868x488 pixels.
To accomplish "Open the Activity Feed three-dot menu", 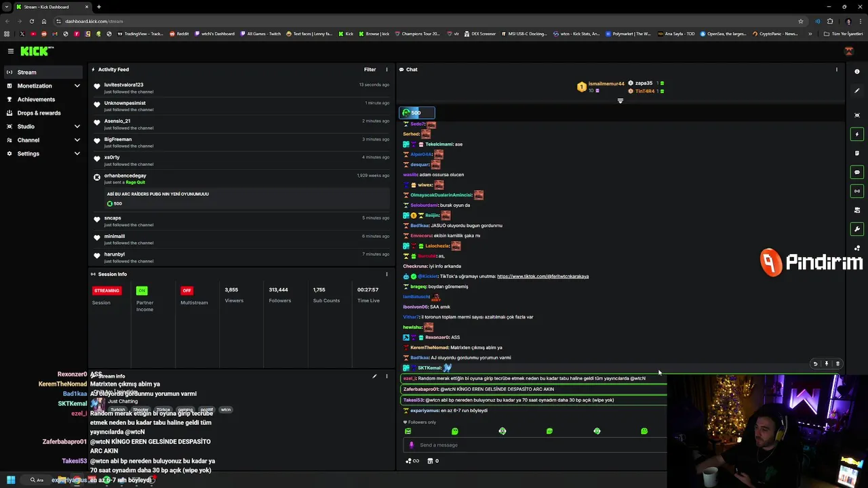I will tap(387, 69).
